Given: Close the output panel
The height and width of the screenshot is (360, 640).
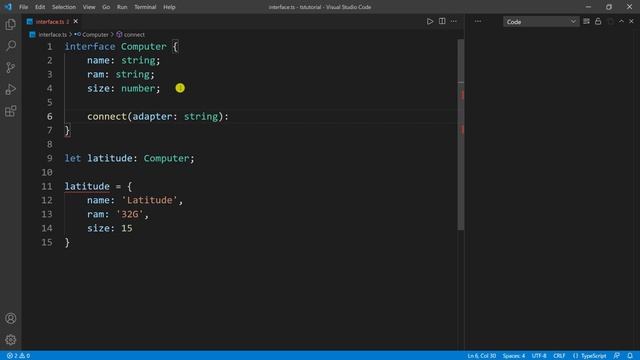Looking at the screenshot, I should tap(631, 21).
